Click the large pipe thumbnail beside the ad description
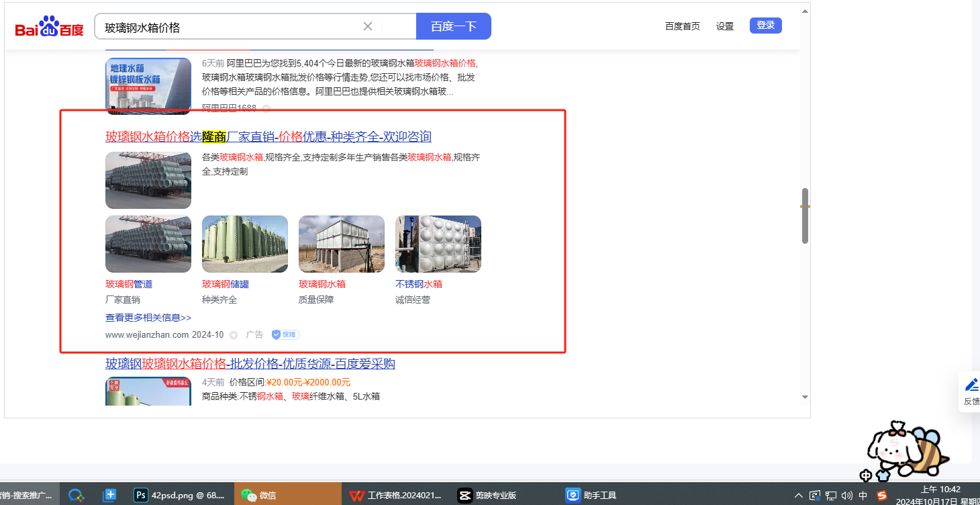 click(148, 181)
